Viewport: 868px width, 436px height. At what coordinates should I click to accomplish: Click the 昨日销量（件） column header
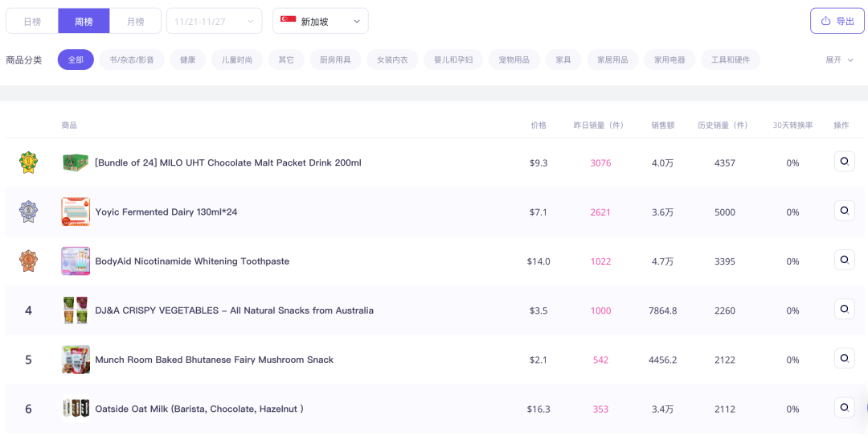pyautogui.click(x=600, y=125)
